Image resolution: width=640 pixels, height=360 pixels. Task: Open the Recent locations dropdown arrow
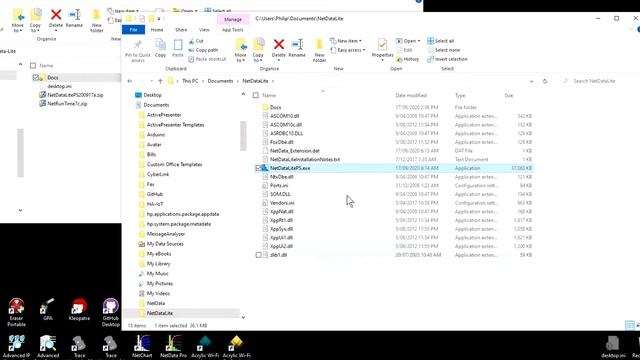click(151, 81)
